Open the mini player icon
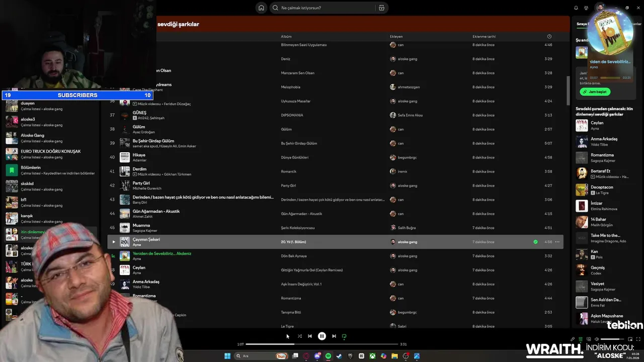The height and width of the screenshot is (362, 644). [630, 339]
